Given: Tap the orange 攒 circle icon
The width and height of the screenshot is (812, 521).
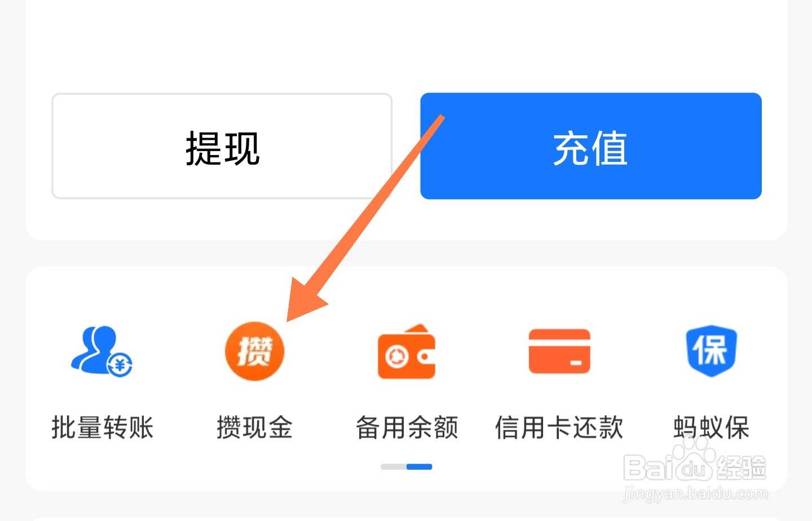Looking at the screenshot, I should (x=254, y=351).
